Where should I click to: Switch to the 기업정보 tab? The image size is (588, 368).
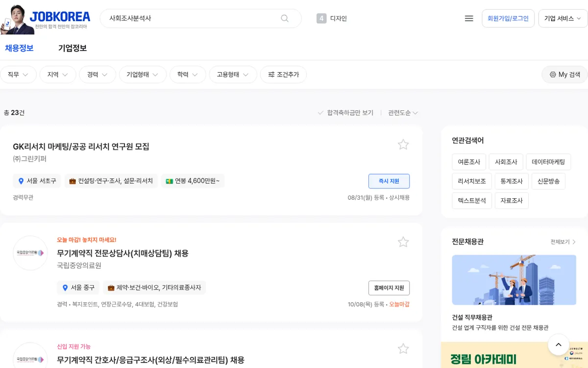pyautogui.click(x=73, y=48)
